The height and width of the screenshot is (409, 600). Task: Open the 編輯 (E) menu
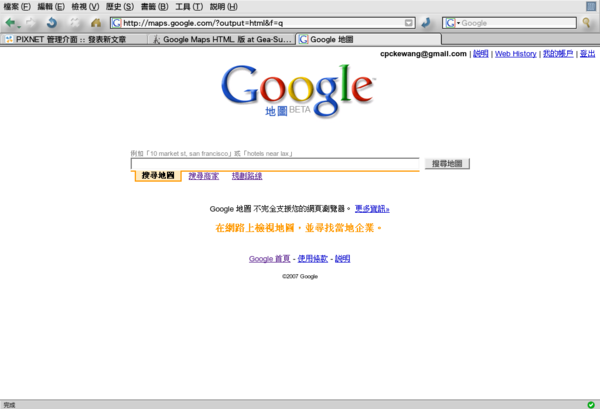(x=51, y=7)
